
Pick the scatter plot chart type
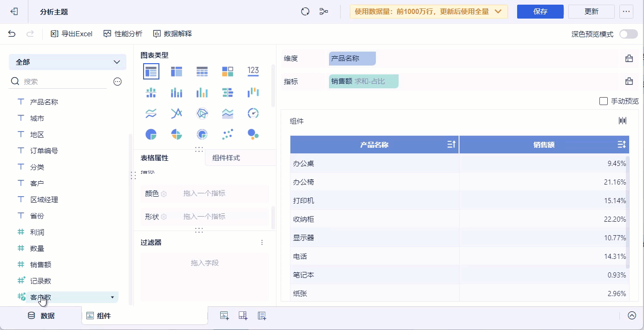click(x=228, y=135)
